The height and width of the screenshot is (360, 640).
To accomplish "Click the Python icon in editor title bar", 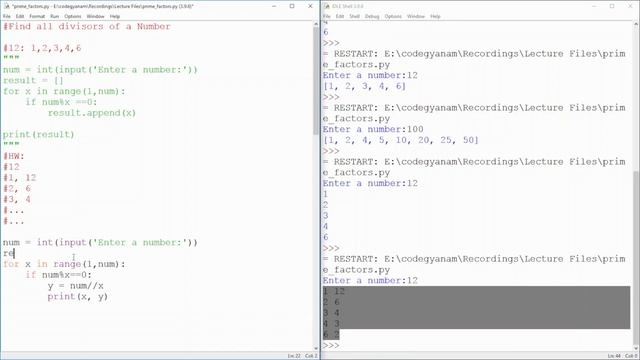I will click(x=6, y=6).
